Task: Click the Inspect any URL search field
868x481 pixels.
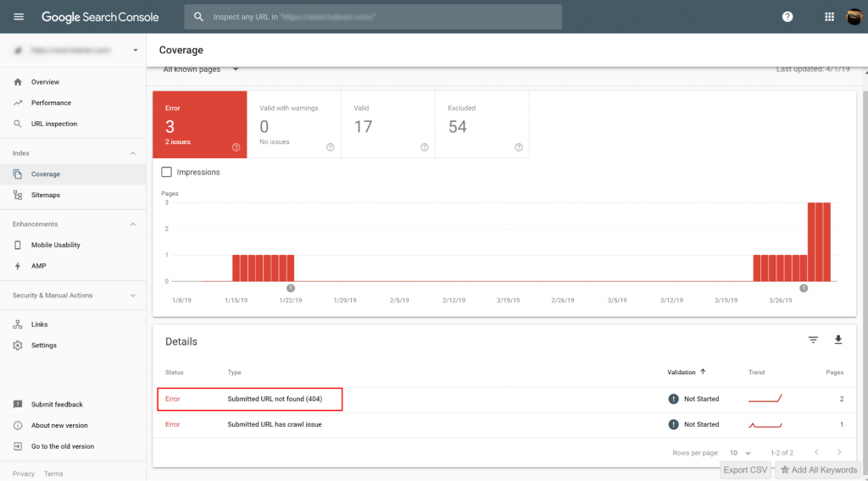Action: click(x=373, y=17)
